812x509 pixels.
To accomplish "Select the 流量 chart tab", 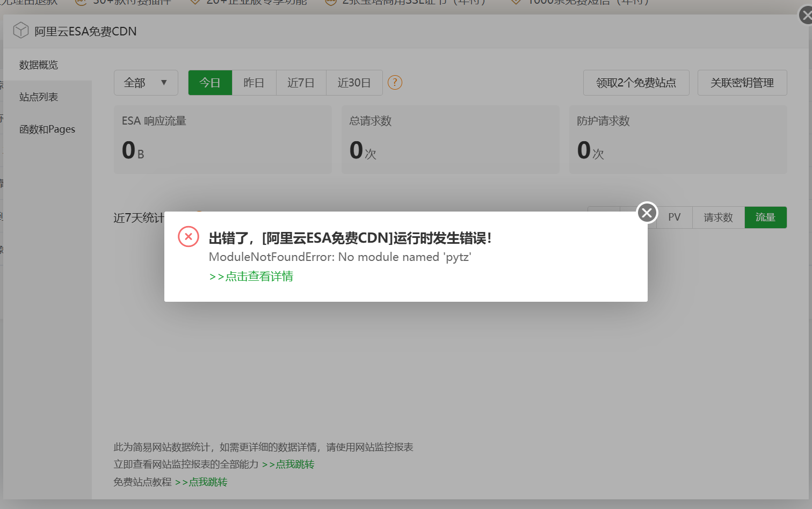I will (x=766, y=217).
